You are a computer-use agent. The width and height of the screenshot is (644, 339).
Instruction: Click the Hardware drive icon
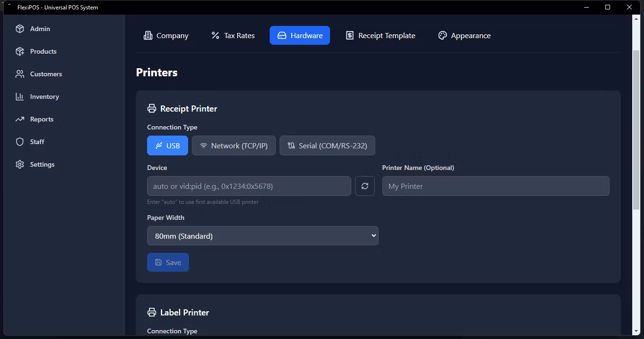(x=282, y=35)
